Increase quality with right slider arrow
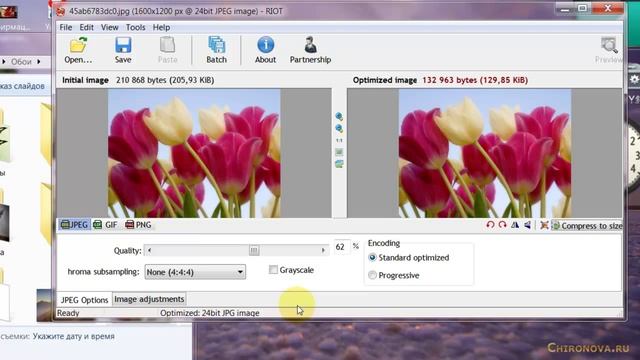This screenshot has width=640, height=360. tap(323, 250)
